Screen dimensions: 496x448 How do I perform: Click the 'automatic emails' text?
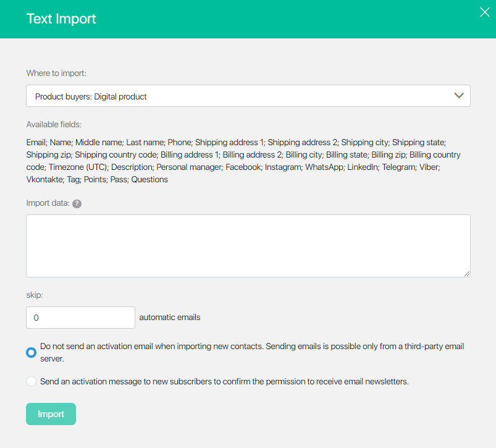(x=170, y=318)
